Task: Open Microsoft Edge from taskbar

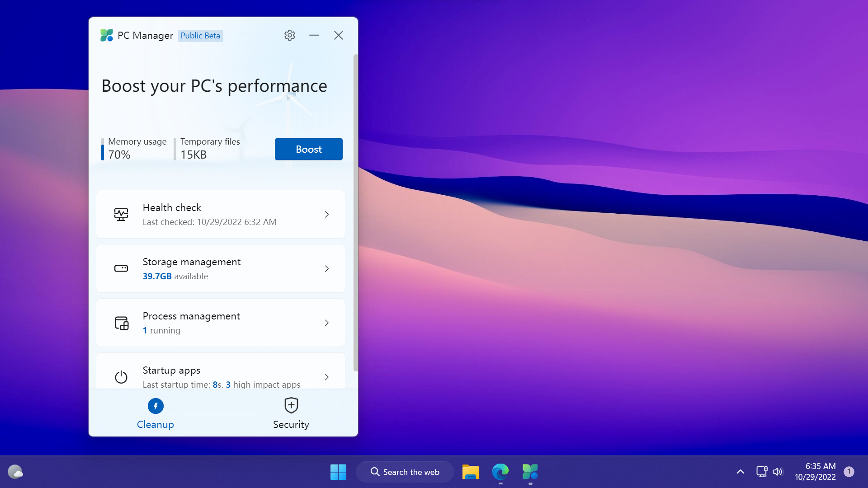Action: [x=500, y=473]
